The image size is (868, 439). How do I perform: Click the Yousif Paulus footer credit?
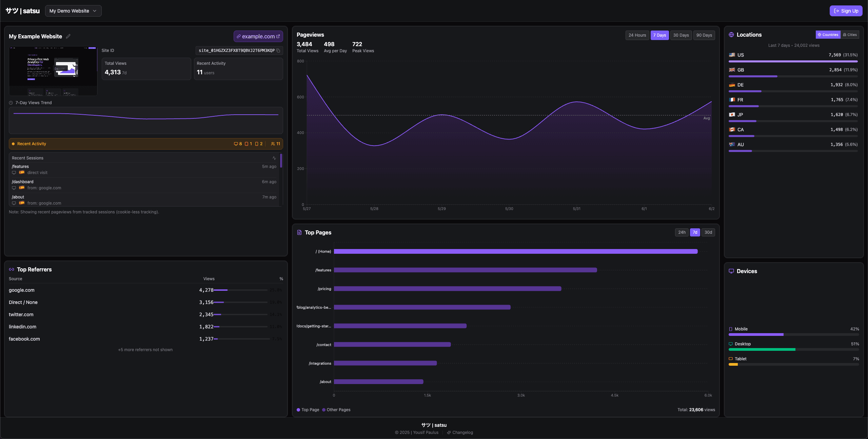pyautogui.click(x=426, y=433)
